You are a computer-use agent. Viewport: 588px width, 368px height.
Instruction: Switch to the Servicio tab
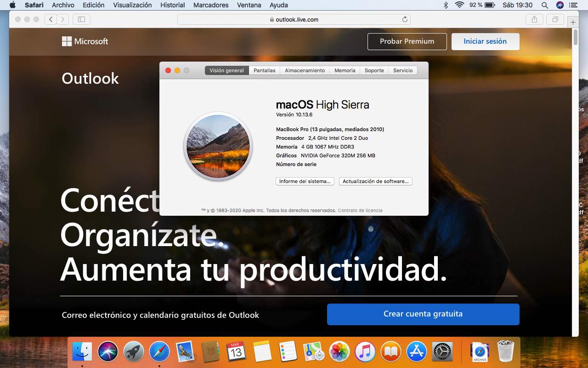coord(403,70)
